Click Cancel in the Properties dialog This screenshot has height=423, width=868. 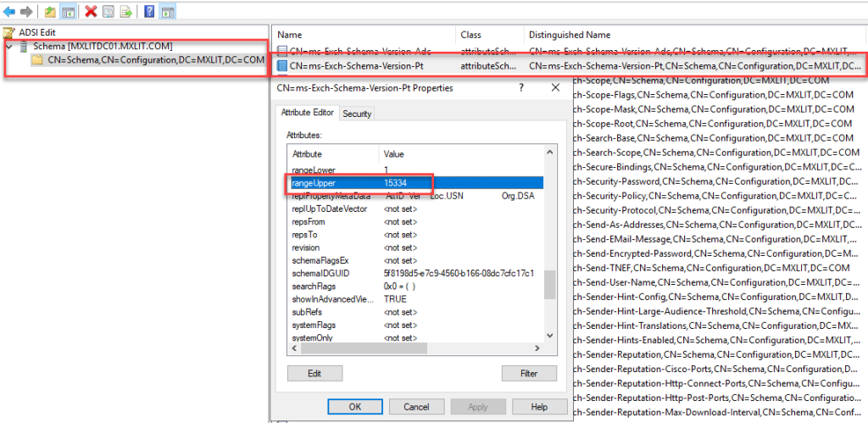[416, 407]
